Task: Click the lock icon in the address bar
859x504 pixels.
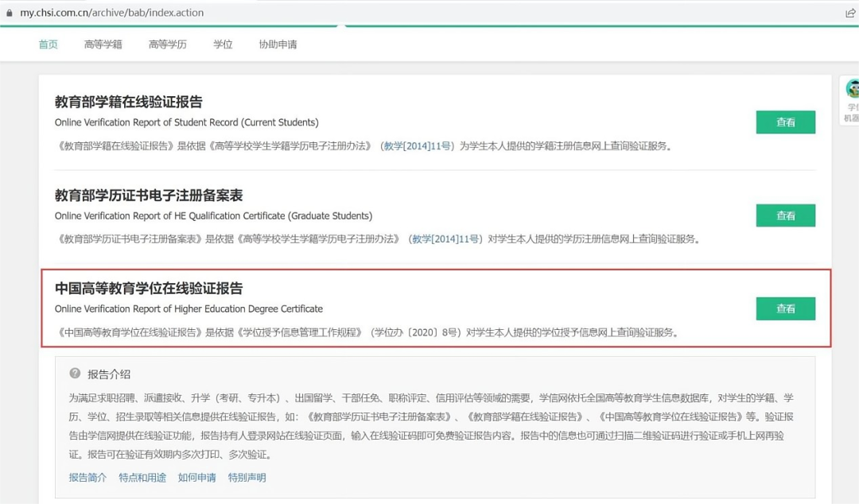Action: pyautogui.click(x=8, y=12)
